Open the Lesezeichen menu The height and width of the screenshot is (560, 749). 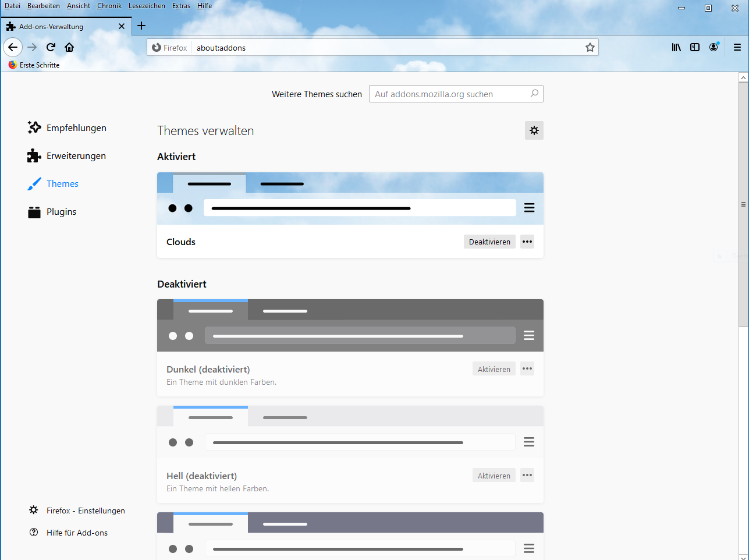click(x=147, y=6)
